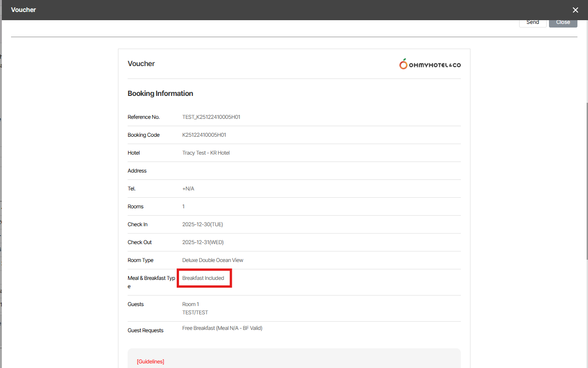Select reference number TEST_K25122410005H01
The width and height of the screenshot is (588, 368).
pyautogui.click(x=211, y=117)
